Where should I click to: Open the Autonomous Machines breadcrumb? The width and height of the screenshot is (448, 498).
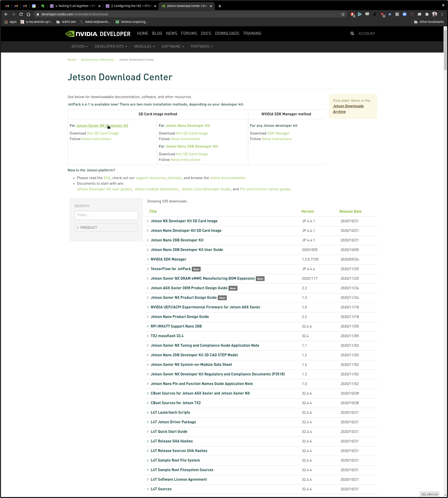[x=97, y=60]
